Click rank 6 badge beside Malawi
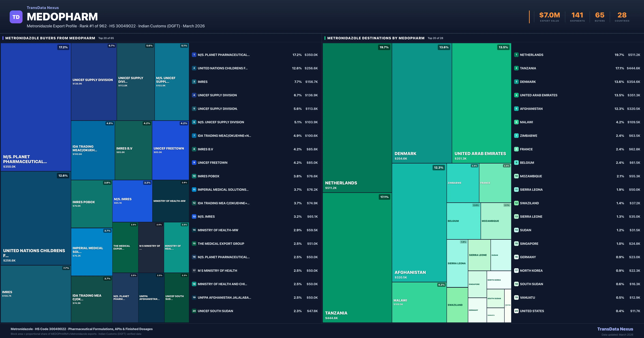Screen dimensions: 644x338 [516, 122]
